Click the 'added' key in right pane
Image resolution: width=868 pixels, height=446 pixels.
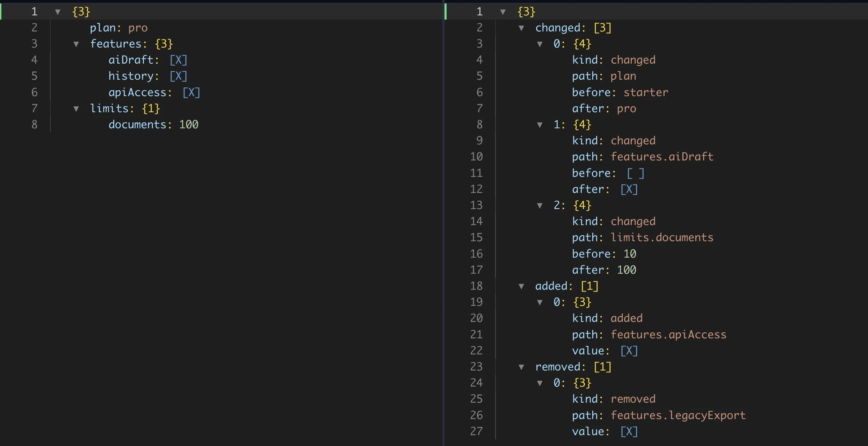pos(551,286)
